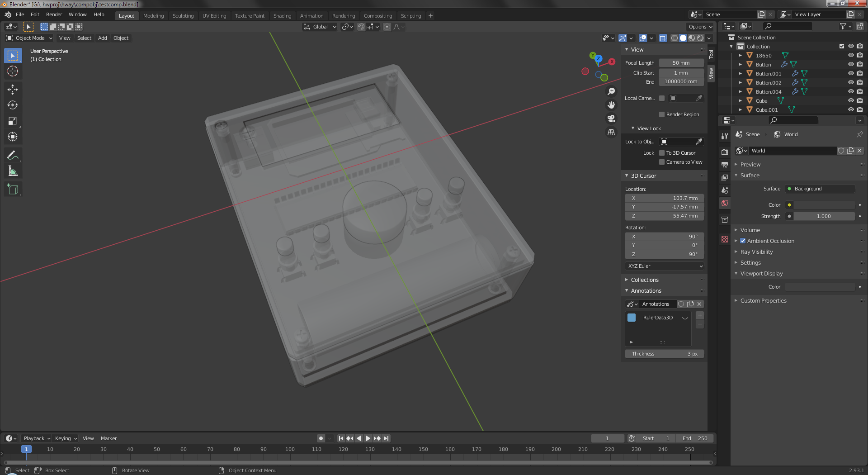868x475 pixels.
Task: Hide the Cube object in the outliner
Action: tap(850, 101)
